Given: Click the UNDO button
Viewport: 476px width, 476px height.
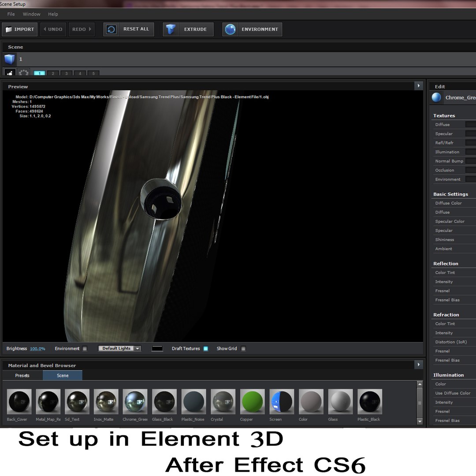Looking at the screenshot, I should coord(53,29).
